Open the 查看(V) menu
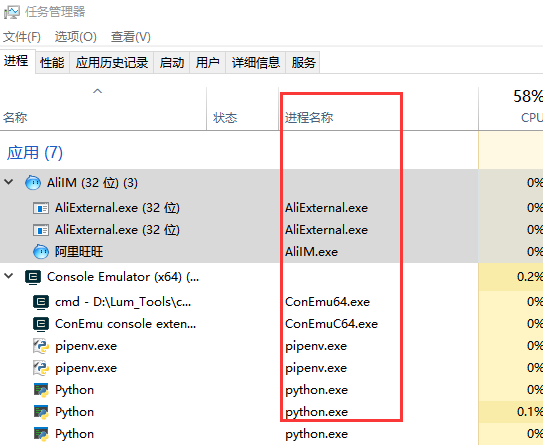This screenshot has height=445, width=543. click(x=131, y=37)
